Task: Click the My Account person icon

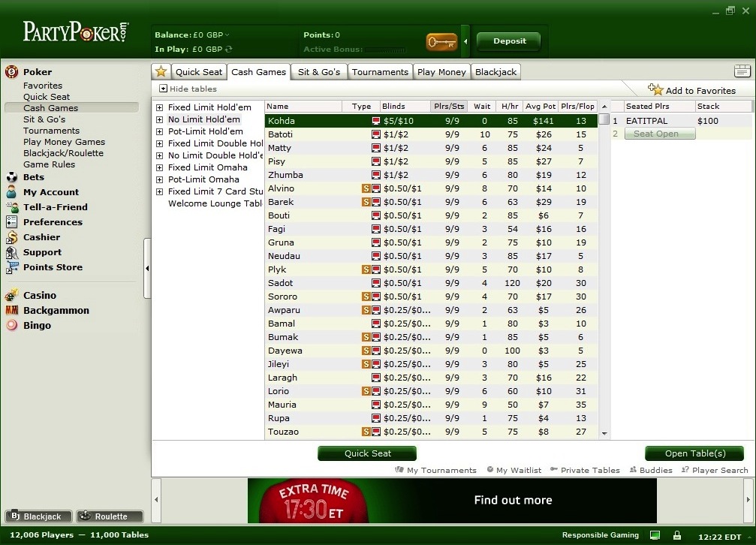Action: coord(11,192)
